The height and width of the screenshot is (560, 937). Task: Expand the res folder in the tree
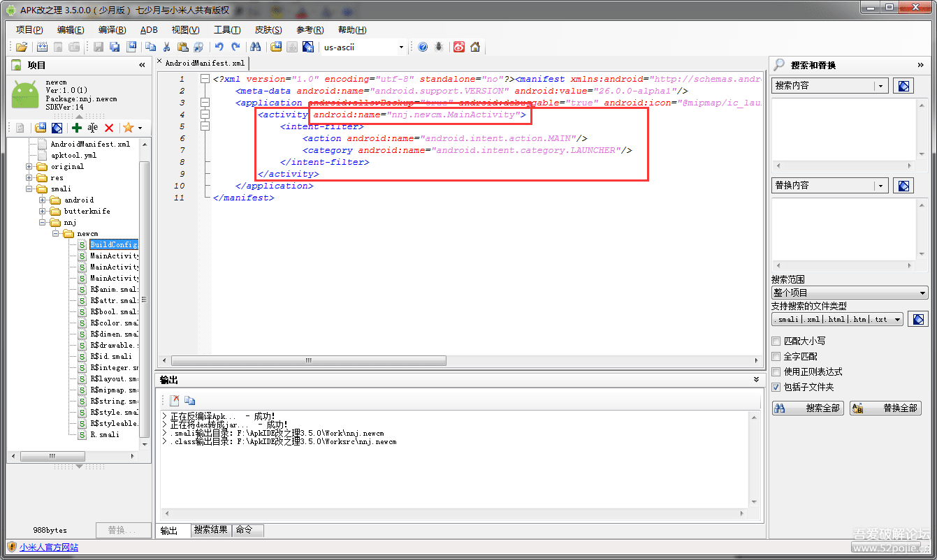click(x=29, y=178)
